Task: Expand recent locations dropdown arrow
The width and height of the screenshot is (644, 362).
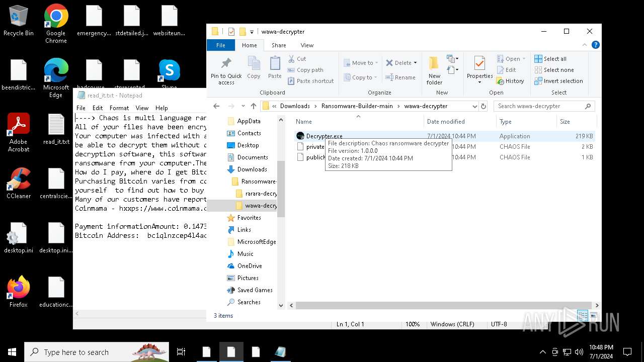Action: [x=243, y=106]
